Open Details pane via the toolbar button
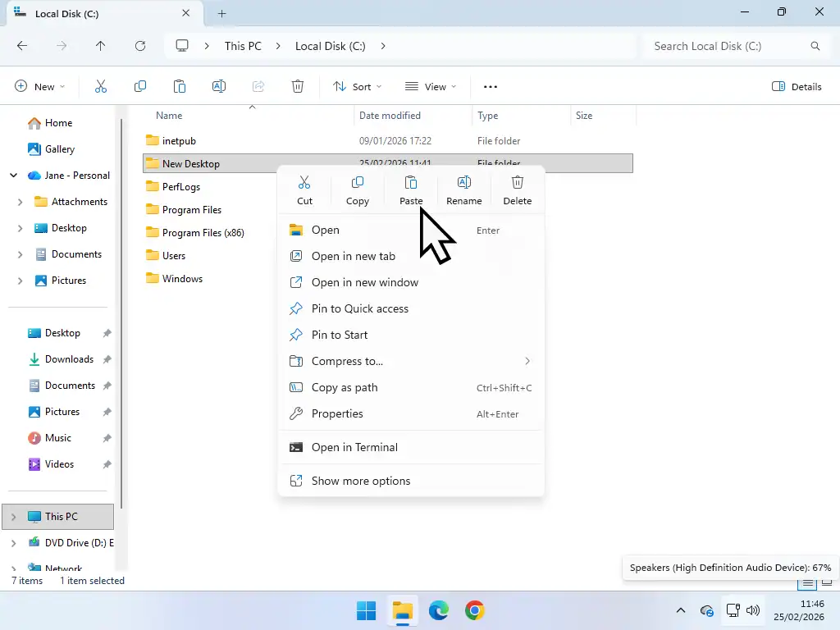The width and height of the screenshot is (840, 630). click(x=796, y=86)
